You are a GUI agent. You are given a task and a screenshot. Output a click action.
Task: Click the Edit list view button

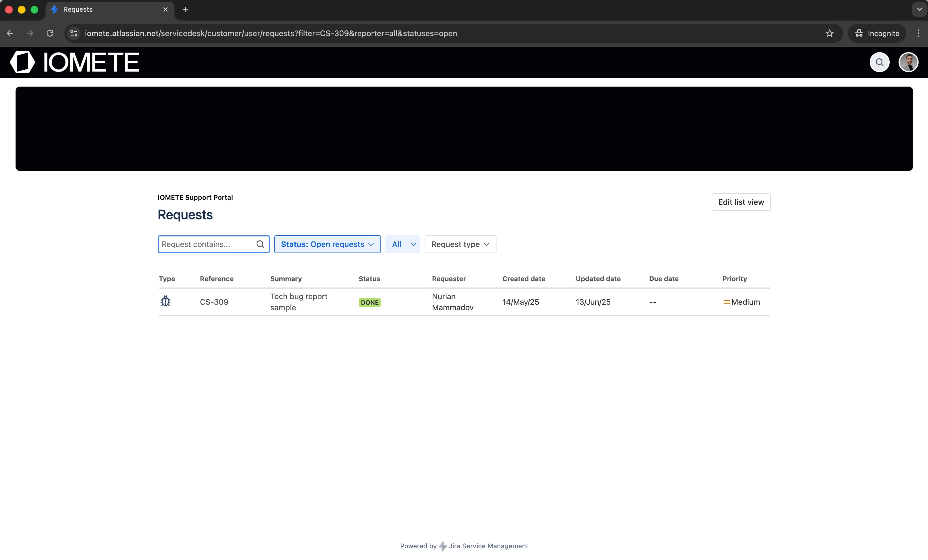(x=741, y=202)
